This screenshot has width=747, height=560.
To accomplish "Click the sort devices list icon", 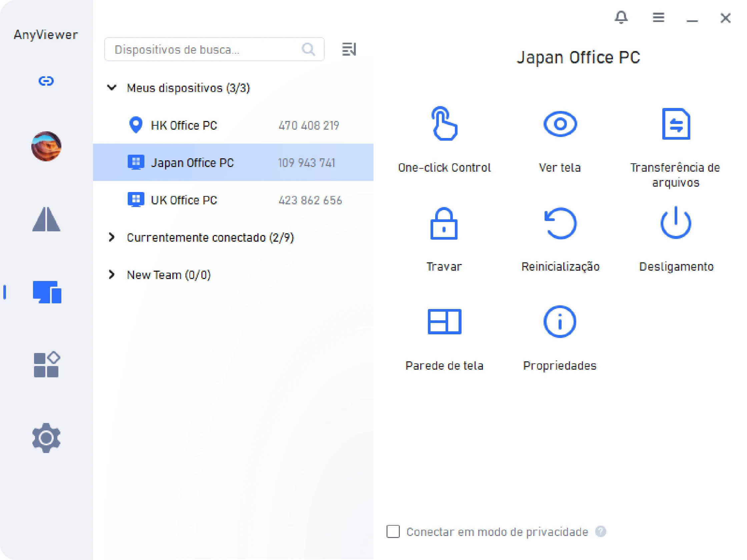I will 349,49.
